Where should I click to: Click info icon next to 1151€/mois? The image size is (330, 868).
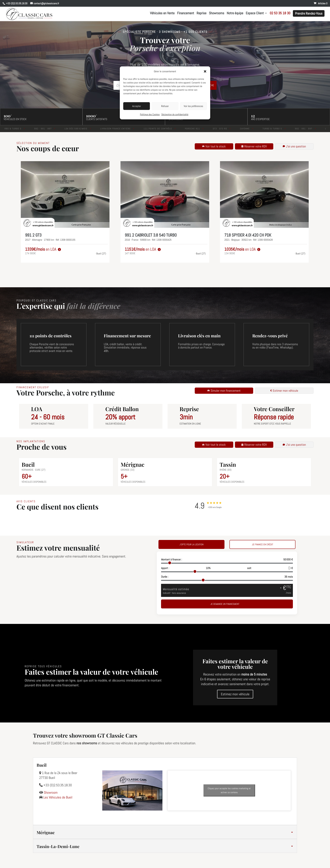159,249
